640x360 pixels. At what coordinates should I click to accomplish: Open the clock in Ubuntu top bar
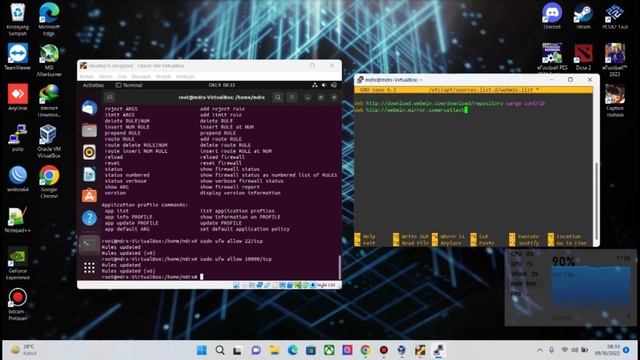click(x=222, y=85)
